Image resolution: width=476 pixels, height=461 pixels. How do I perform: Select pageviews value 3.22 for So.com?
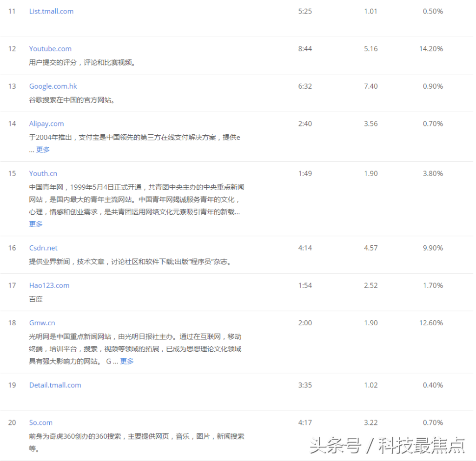click(x=370, y=422)
